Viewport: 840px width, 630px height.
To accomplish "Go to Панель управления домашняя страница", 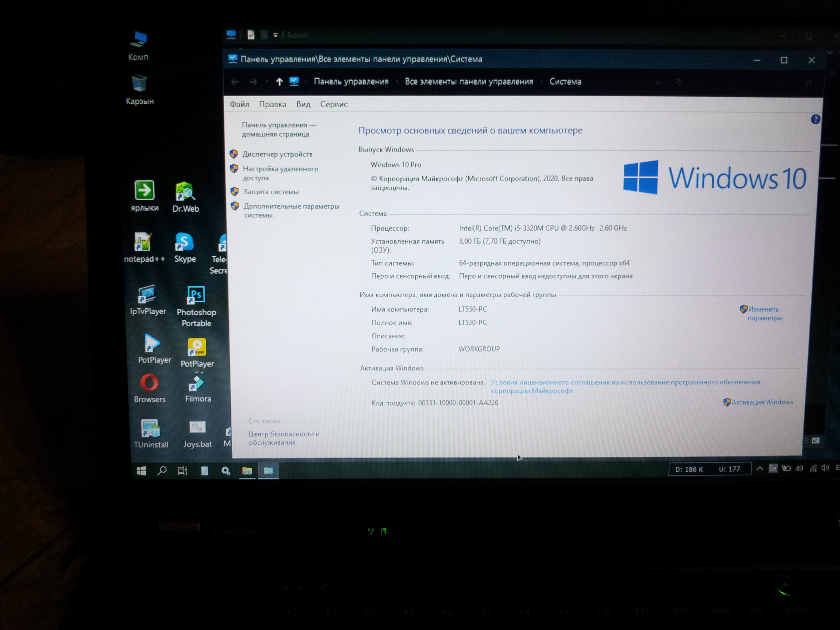I will [279, 129].
